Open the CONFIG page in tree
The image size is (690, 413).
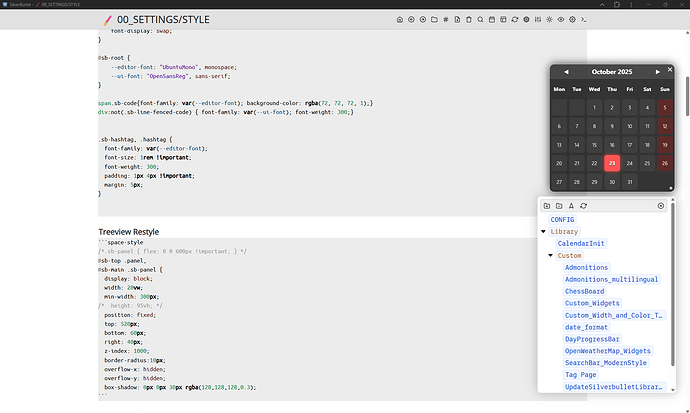(x=562, y=219)
